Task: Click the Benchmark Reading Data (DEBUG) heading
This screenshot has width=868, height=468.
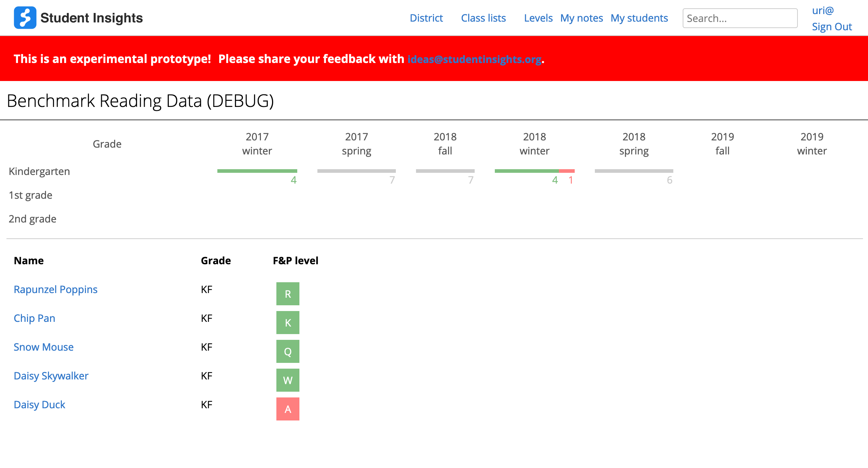Action: pyautogui.click(x=140, y=101)
